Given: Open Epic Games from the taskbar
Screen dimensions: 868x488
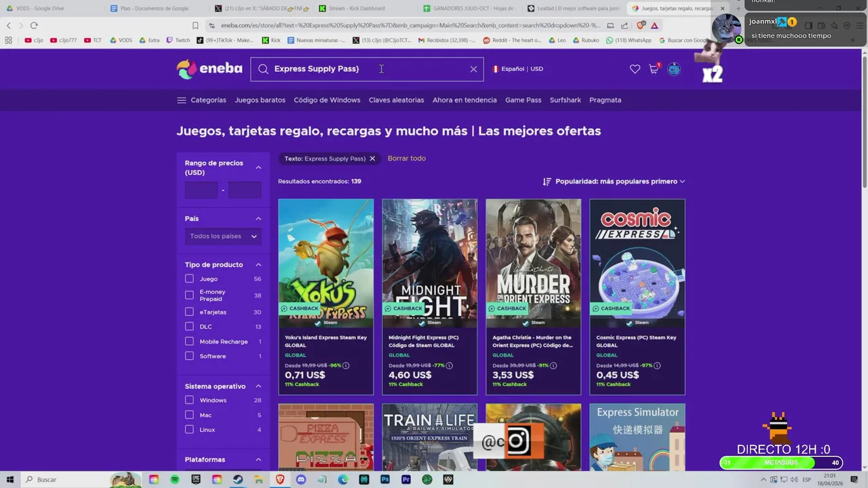Looking at the screenshot, I should tap(196, 479).
